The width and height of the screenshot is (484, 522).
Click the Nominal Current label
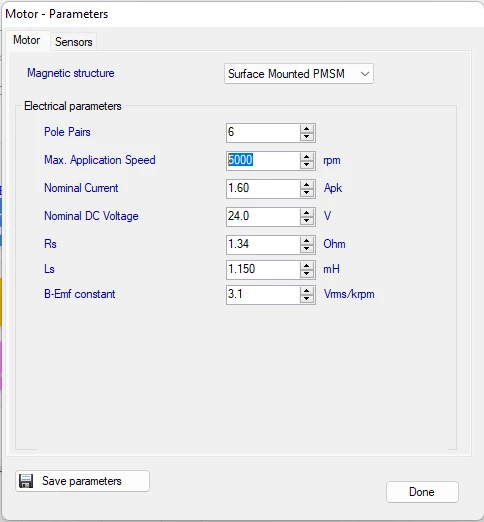[81, 188]
